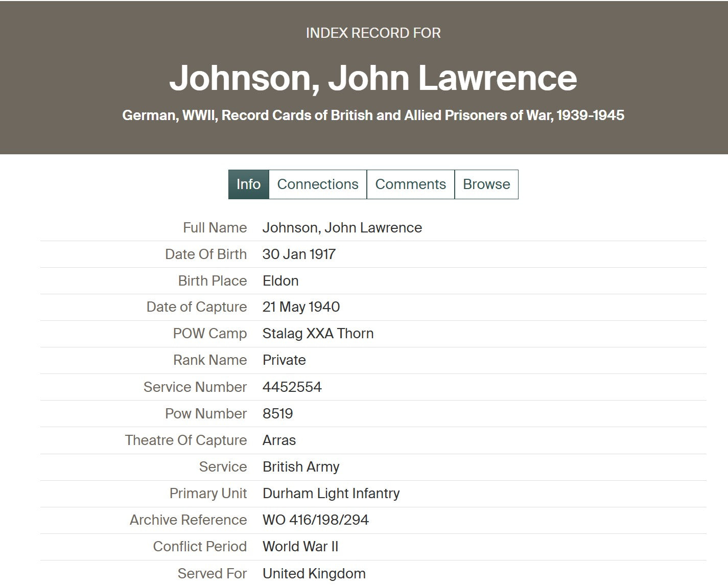
Task: Click the Birth Place value Eldon
Action: pyautogui.click(x=280, y=281)
